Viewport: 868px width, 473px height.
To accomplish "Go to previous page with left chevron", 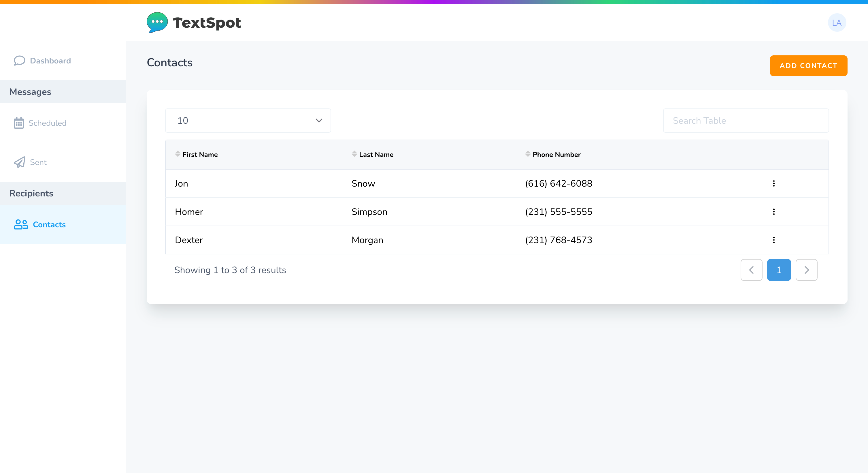I will coord(751,270).
